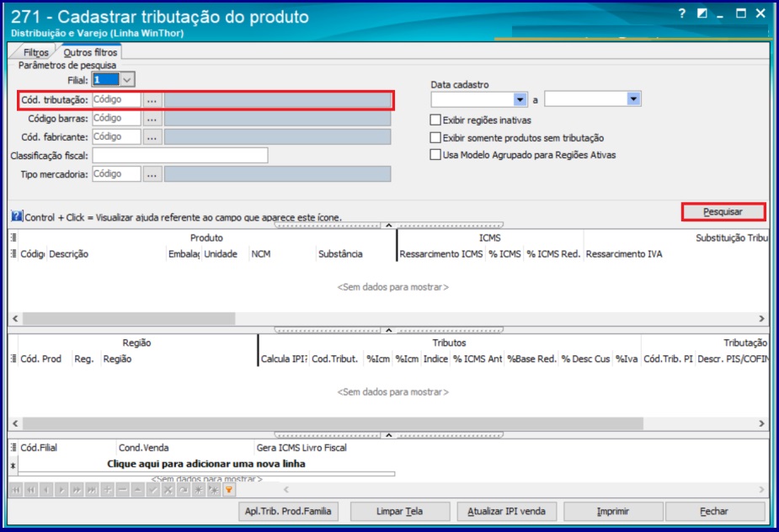
Task: Switch to the Filtros tab
Action: coord(35,52)
